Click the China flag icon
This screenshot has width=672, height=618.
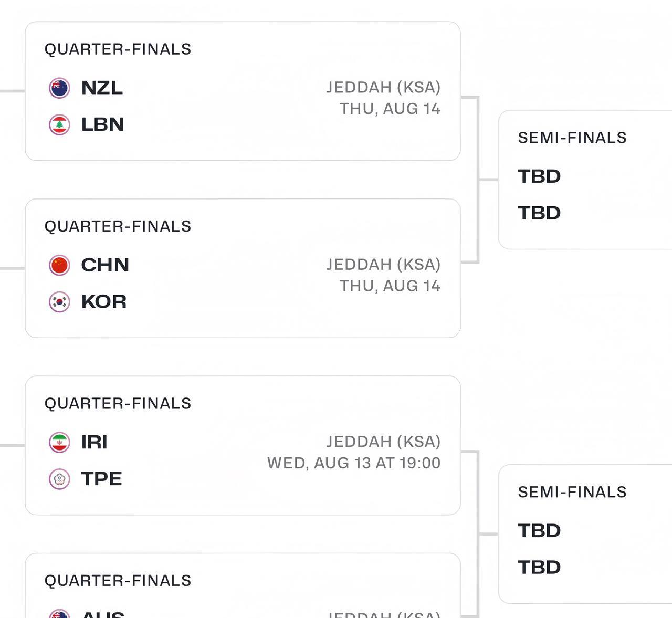(x=59, y=265)
